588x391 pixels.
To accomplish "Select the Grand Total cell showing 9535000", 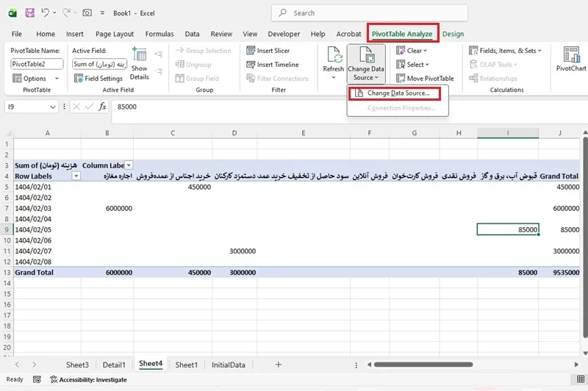I will 559,273.
